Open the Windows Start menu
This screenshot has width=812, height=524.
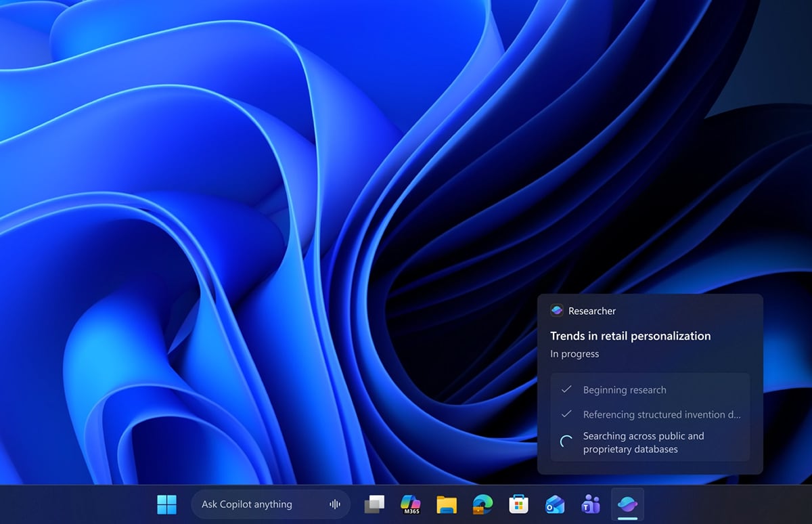pos(166,504)
